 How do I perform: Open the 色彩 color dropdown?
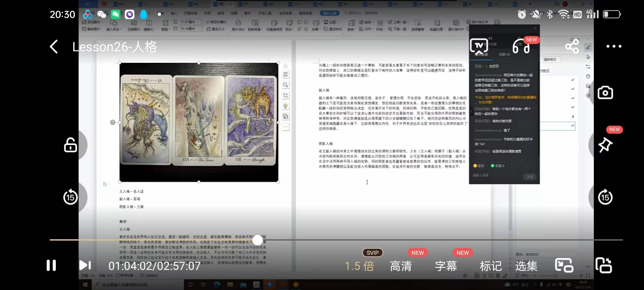[x=289, y=29]
